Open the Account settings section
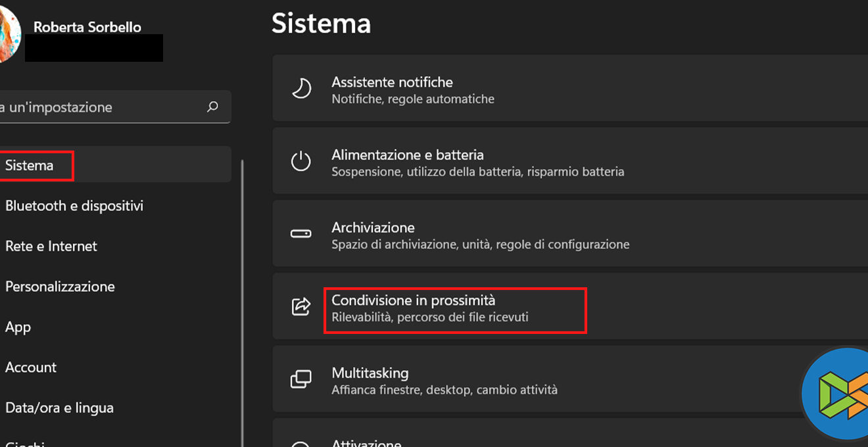868x447 pixels. 31,367
